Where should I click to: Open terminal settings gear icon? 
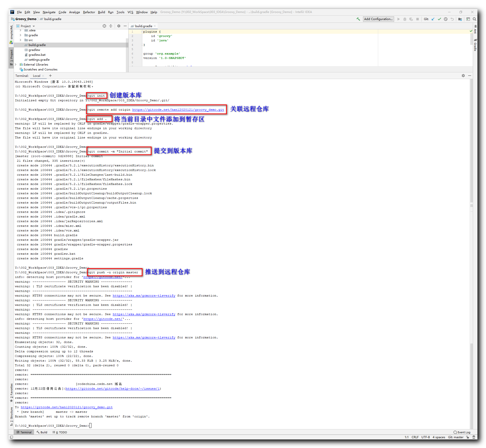[463, 76]
